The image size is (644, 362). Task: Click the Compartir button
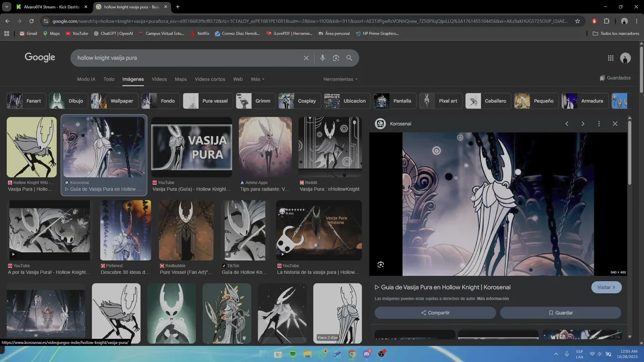(435, 313)
